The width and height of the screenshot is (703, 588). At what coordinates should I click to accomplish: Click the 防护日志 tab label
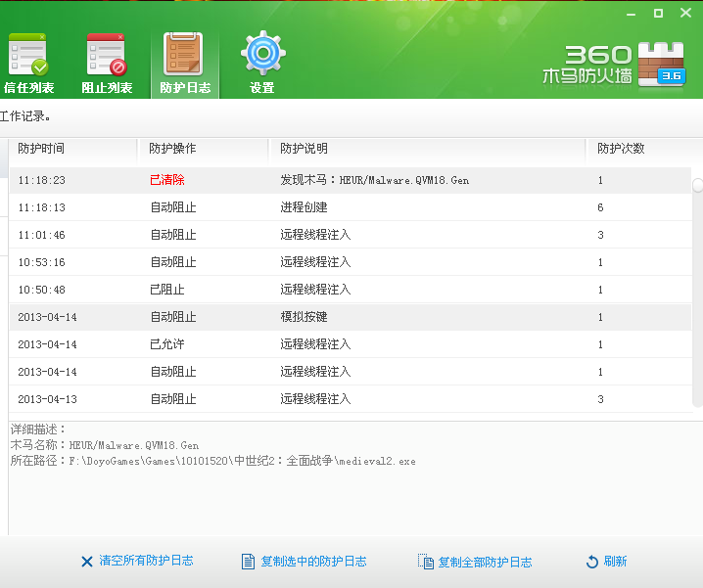(185, 88)
